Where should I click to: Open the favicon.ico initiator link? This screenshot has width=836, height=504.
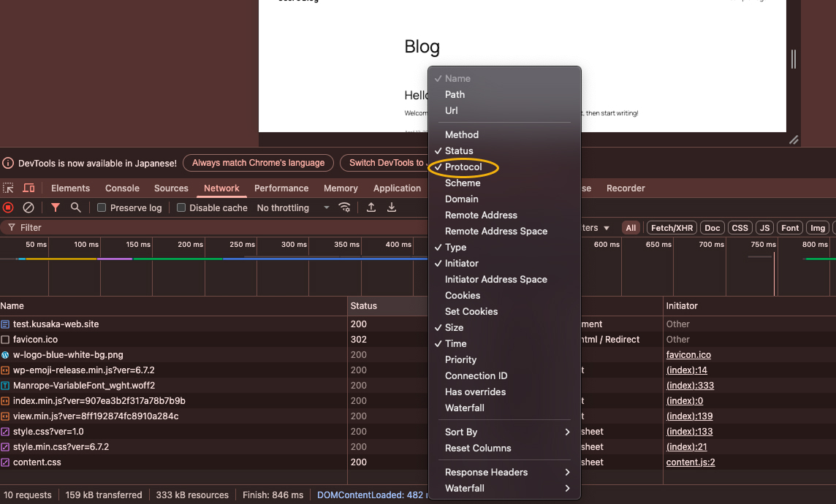pyautogui.click(x=688, y=355)
